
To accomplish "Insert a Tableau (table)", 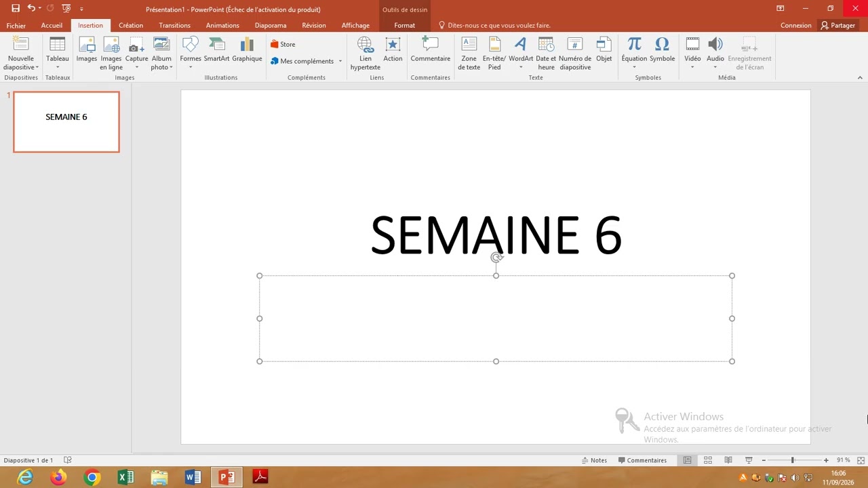I will (58, 53).
